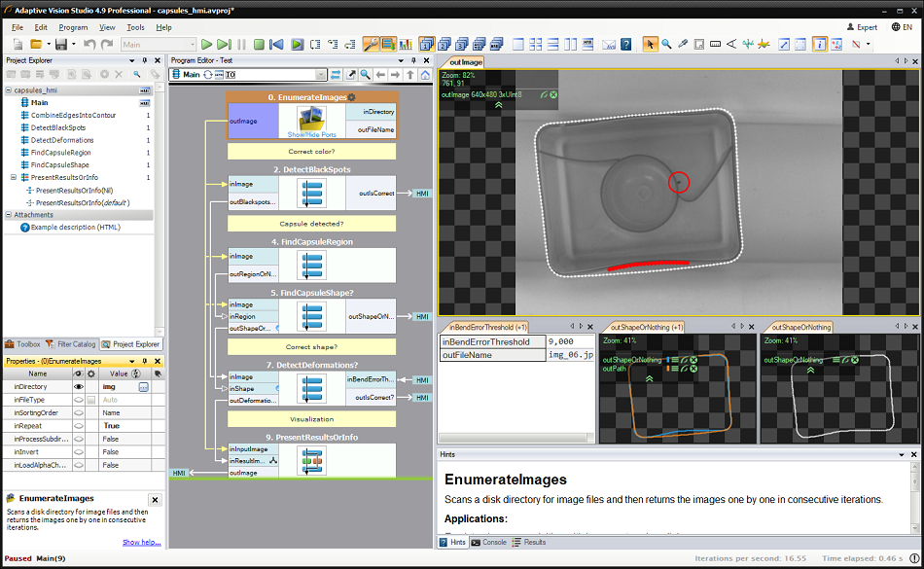Select the arrow pointer tool
Viewport: 924px width, 569px height.
[650, 45]
